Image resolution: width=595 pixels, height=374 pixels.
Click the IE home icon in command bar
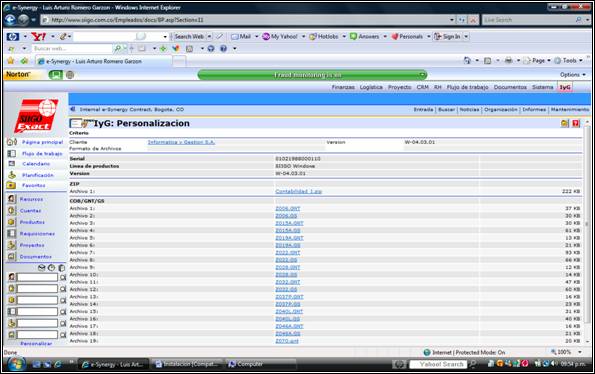point(467,61)
